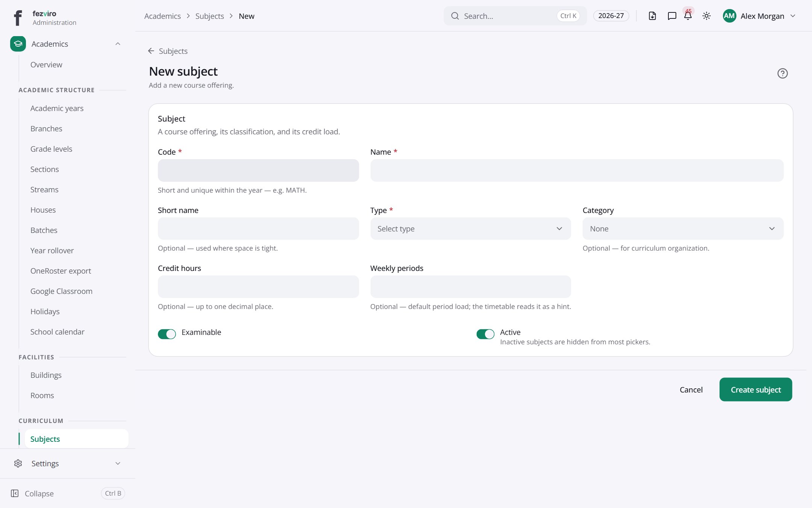This screenshot has width=812, height=508.
Task: Go back via the Subjects link
Action: pos(168,51)
